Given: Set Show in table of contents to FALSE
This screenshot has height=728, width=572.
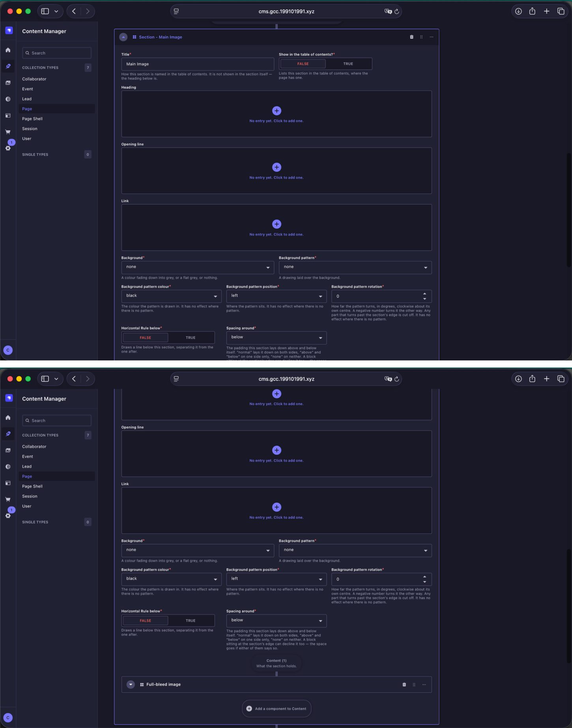Looking at the screenshot, I should 303,64.
